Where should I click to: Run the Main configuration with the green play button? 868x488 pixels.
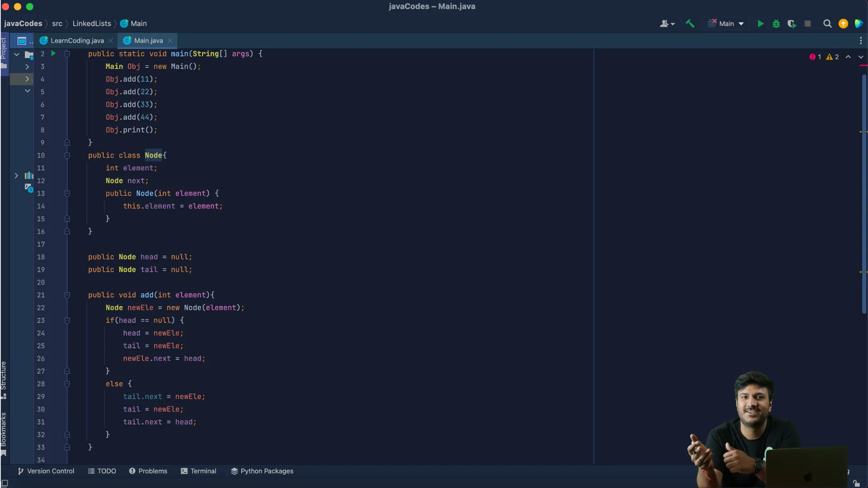coord(760,23)
